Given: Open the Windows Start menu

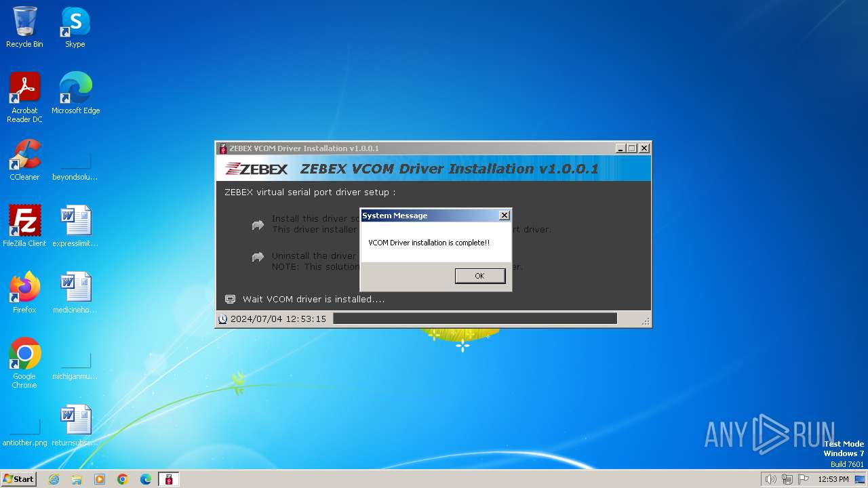Looking at the screenshot, I should coord(18,479).
